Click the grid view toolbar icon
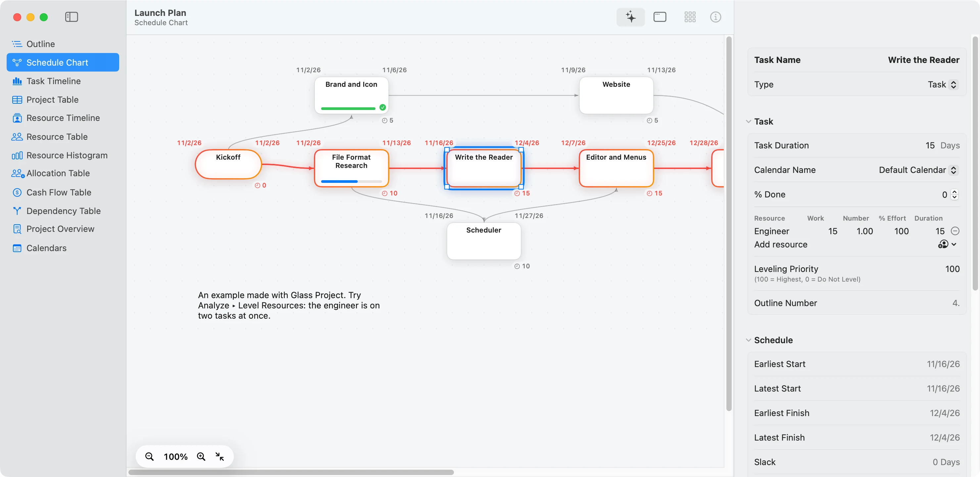The image size is (980, 477). pyautogui.click(x=690, y=17)
